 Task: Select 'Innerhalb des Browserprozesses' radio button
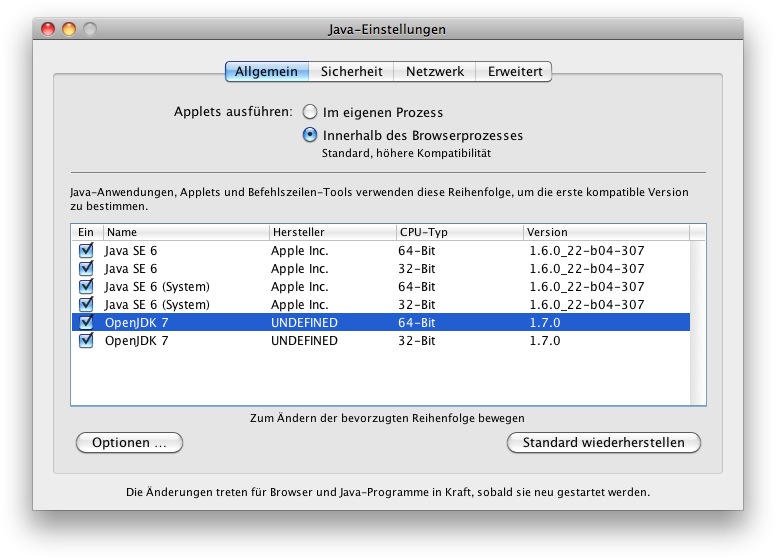coord(310,135)
